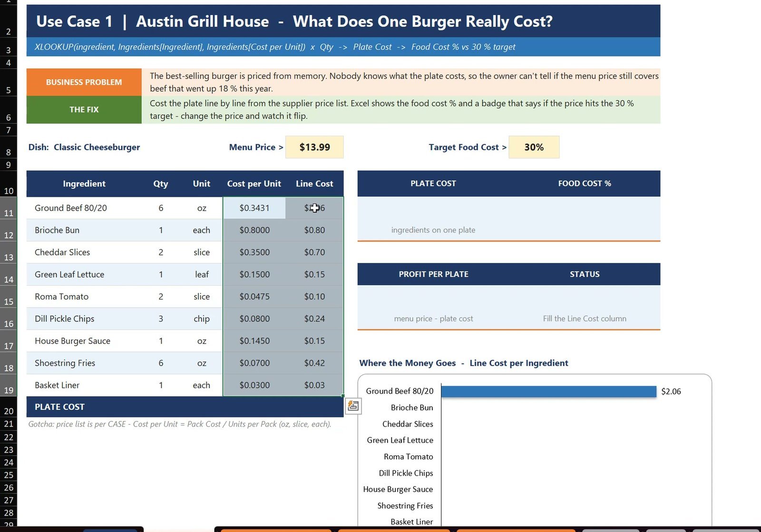
Task: Click the $0.8000 cost per unit cell
Action: (x=254, y=230)
